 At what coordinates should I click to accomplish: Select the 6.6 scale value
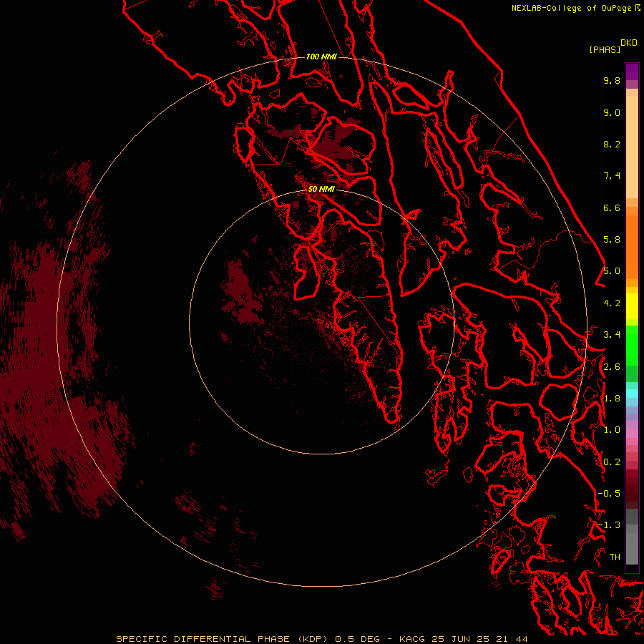tap(612, 208)
